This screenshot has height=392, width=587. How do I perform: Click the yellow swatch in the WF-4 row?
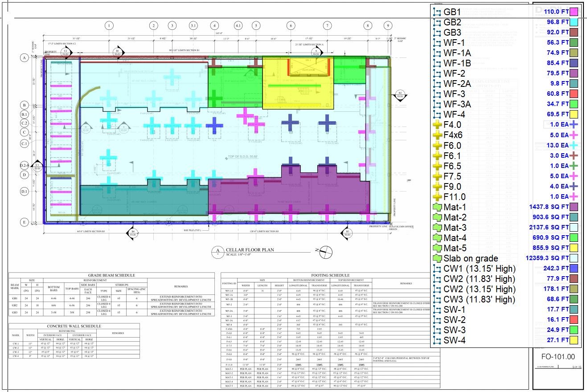(574, 114)
